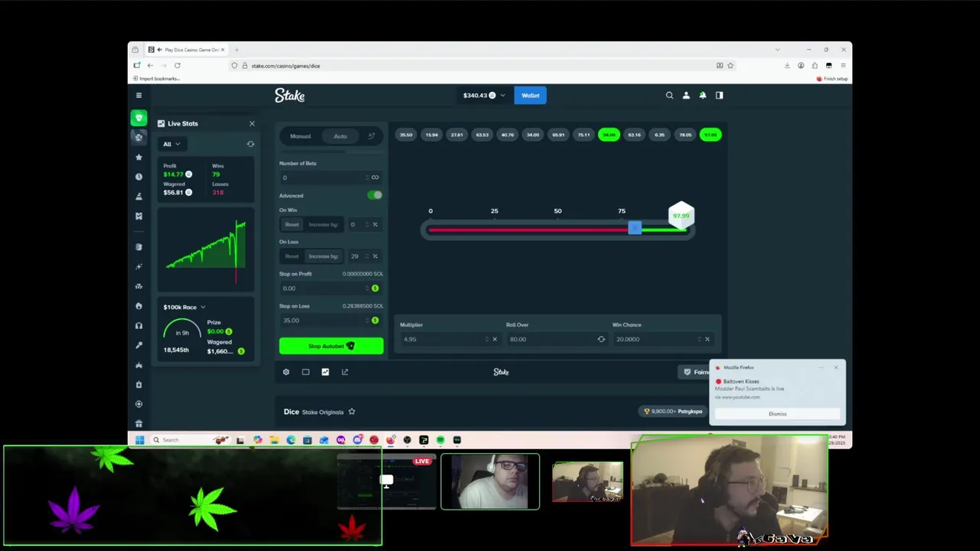Switch to the Auto tab

(340, 136)
